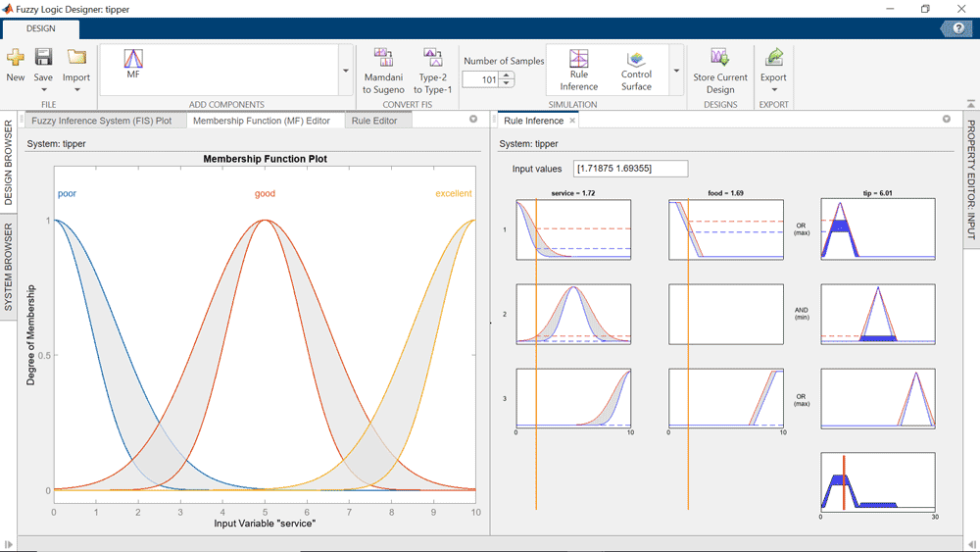Click the Import folder icon
The height and width of the screenshot is (552, 980).
coord(76,57)
